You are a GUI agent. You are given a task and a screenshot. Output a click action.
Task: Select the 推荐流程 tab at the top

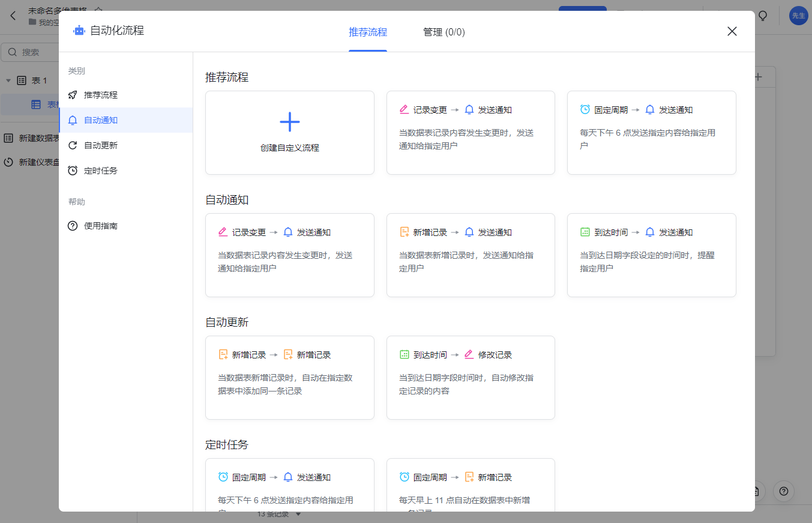[x=367, y=32]
